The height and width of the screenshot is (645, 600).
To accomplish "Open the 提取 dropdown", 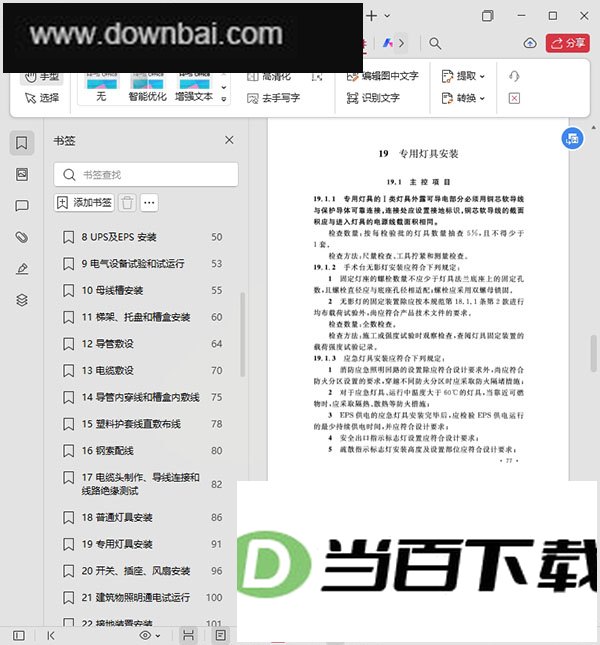I will [x=463, y=76].
